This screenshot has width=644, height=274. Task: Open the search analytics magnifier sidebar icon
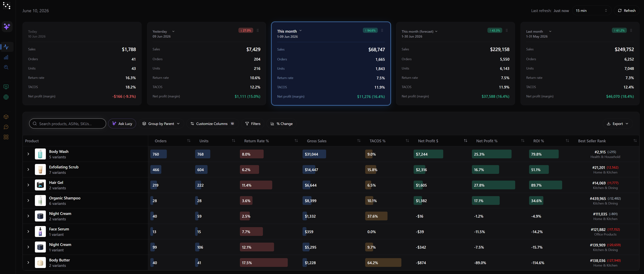click(6, 67)
